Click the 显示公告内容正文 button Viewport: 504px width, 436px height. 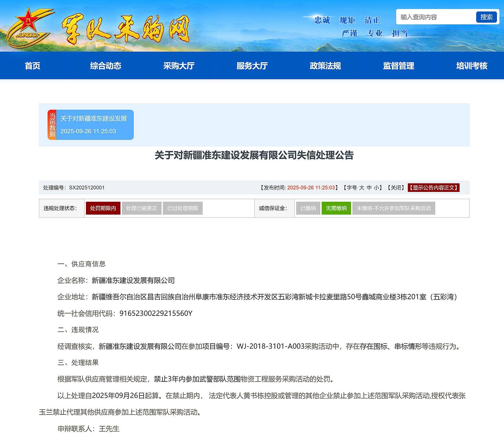coord(434,188)
